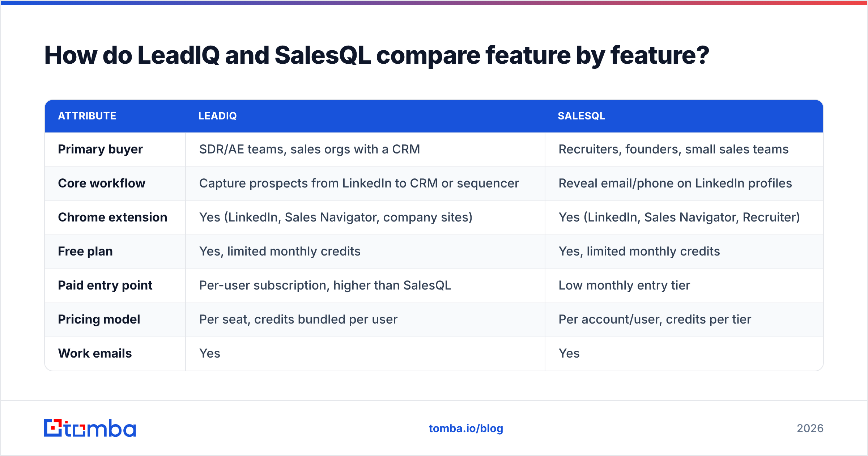Click 'Capture prospects from LinkedIn to CRM or sequencer'
The image size is (868, 456).
[x=359, y=183]
